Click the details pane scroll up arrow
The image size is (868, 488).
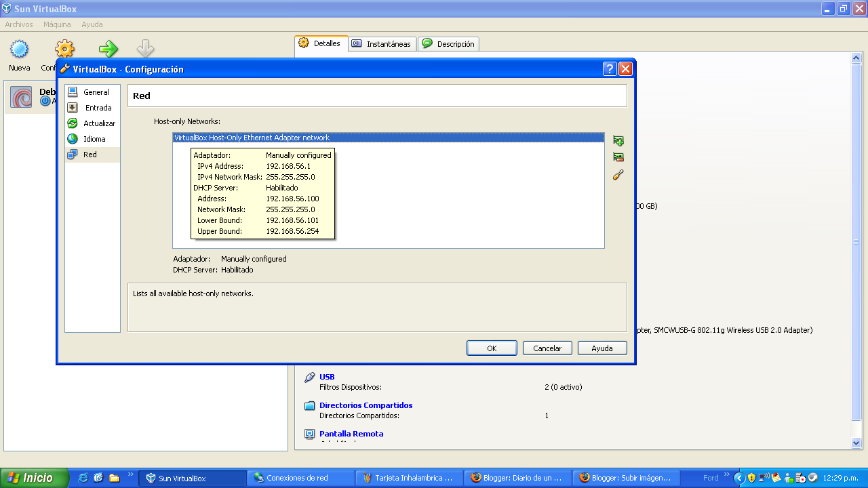(x=856, y=58)
